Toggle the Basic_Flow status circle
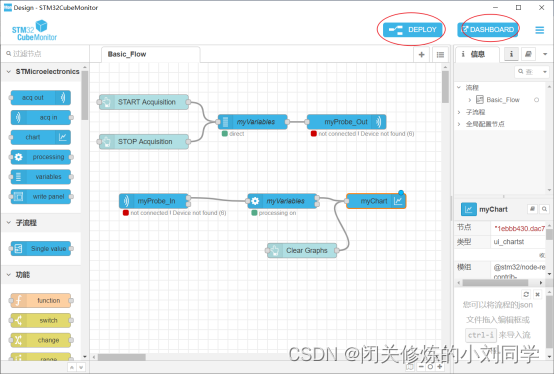This screenshot has width=554, height=374. [536, 100]
